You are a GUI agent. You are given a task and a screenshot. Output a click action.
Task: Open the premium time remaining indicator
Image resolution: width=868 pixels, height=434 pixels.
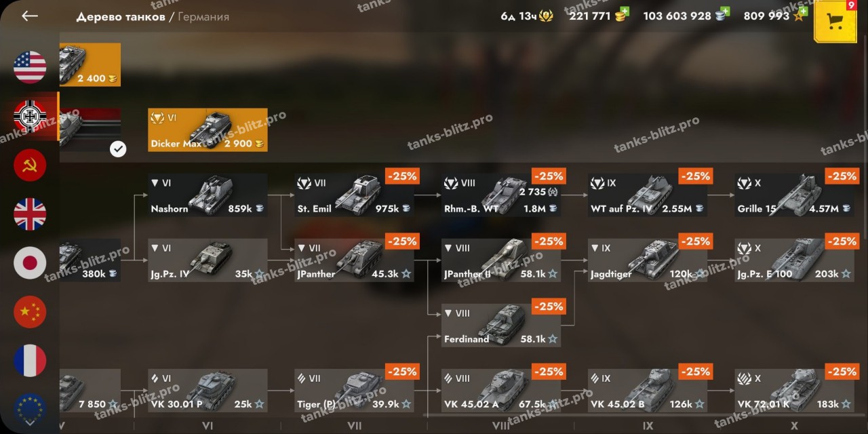point(527,16)
